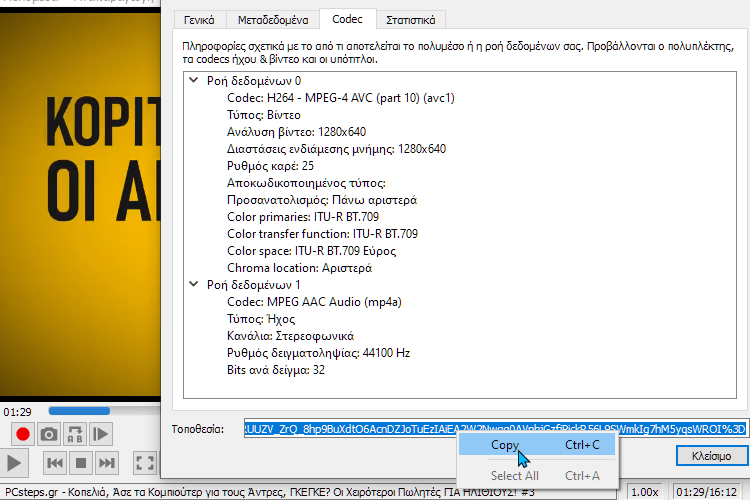Click the 1.00x playback speed indicator

coord(644,492)
